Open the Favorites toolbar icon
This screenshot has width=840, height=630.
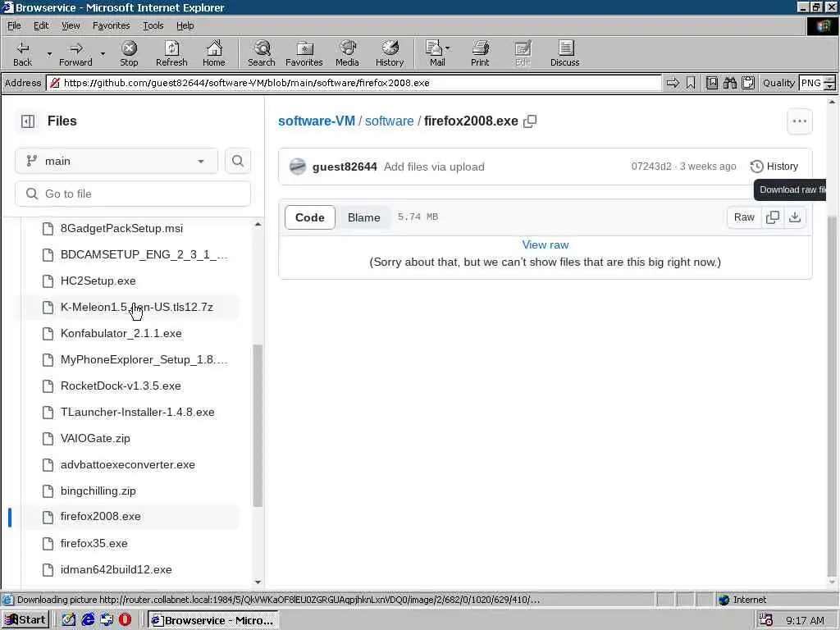[x=304, y=53]
